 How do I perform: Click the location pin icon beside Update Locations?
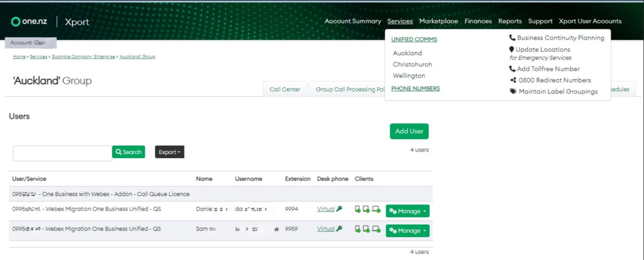click(x=511, y=49)
